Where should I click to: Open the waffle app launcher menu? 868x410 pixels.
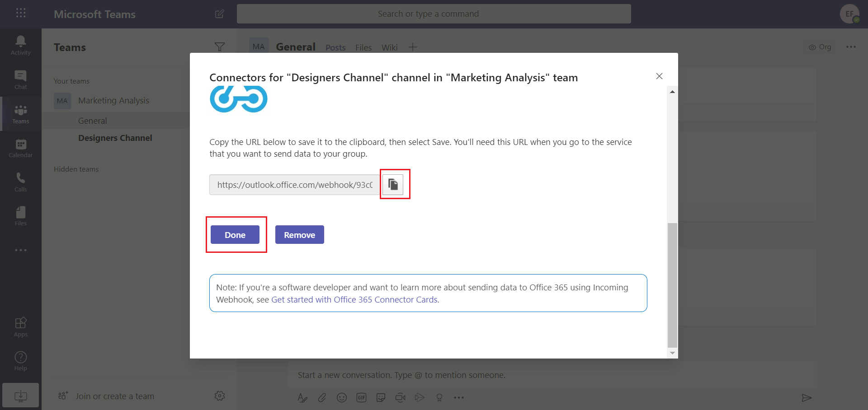pos(21,14)
